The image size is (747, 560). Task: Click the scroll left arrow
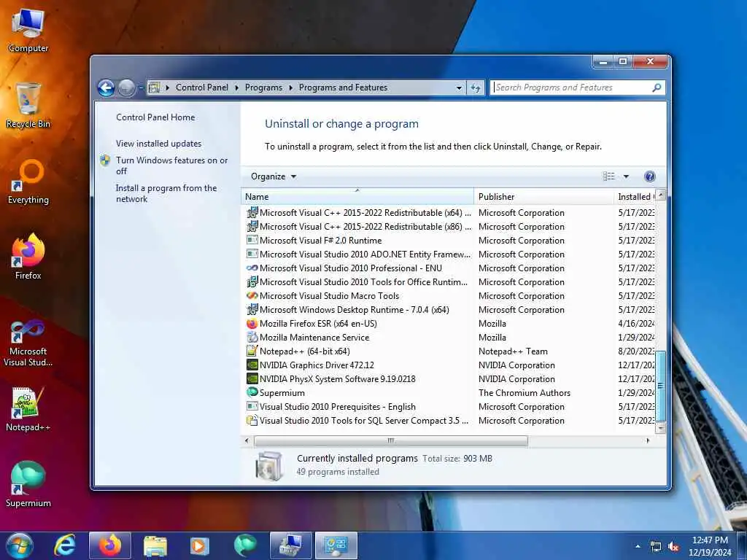[x=247, y=440]
